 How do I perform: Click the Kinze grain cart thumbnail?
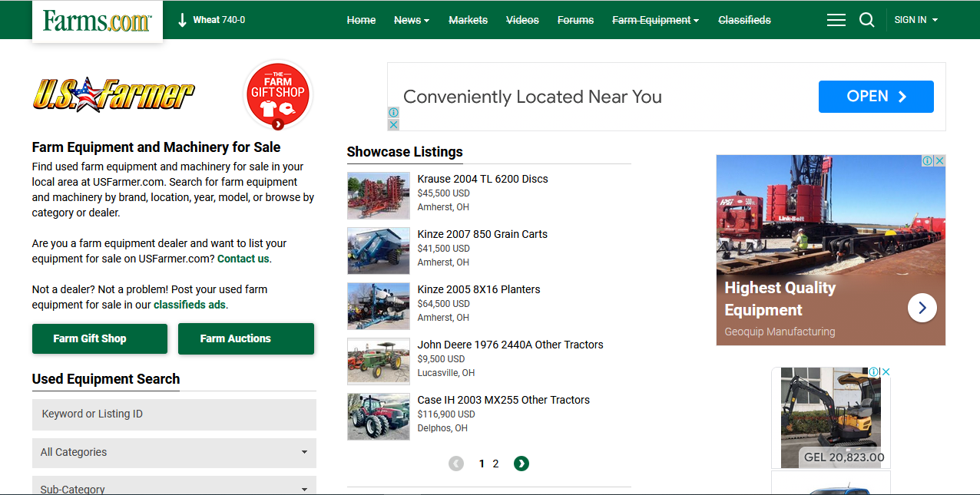tap(378, 251)
